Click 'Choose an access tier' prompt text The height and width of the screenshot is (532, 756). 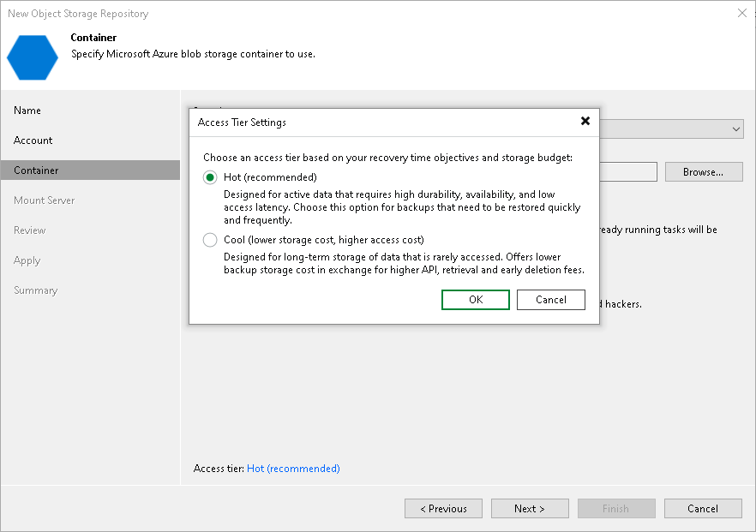coord(387,158)
